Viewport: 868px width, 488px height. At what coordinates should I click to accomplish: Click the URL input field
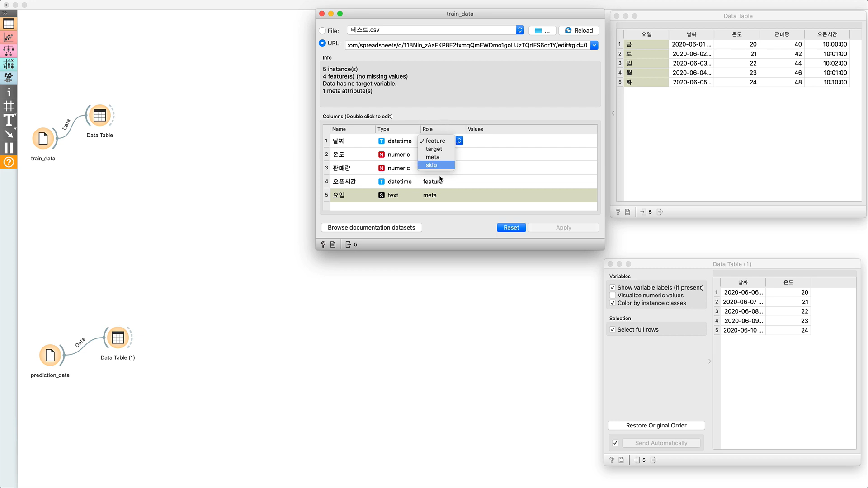[x=467, y=45]
